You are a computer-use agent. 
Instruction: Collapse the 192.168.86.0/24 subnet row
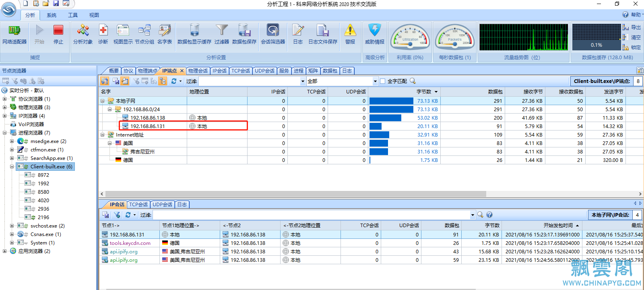click(110, 110)
